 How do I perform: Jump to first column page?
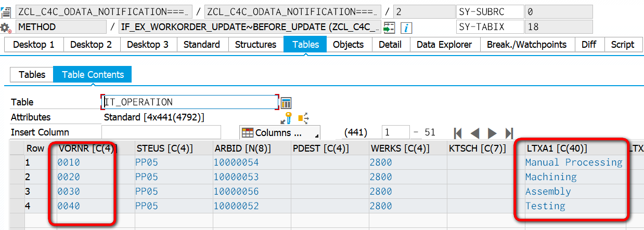click(458, 133)
